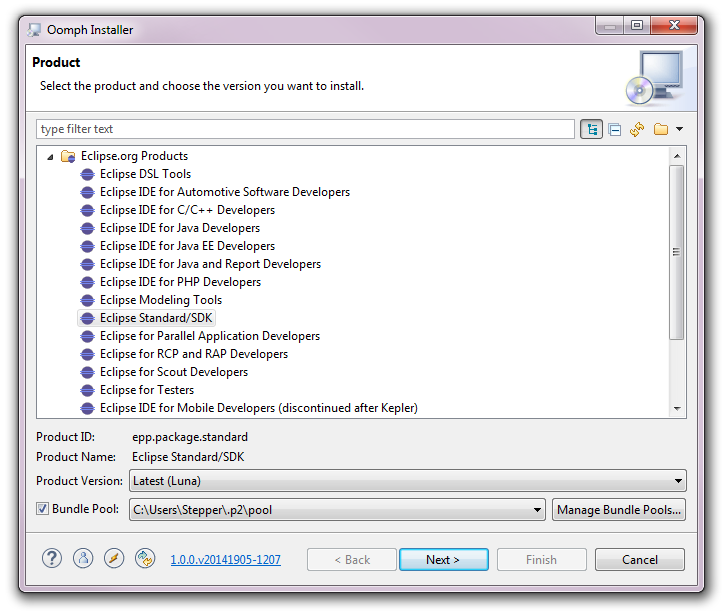Select Eclipse IDE for Automotive Software Developers
The width and height of the screenshot is (725, 611).
(225, 192)
